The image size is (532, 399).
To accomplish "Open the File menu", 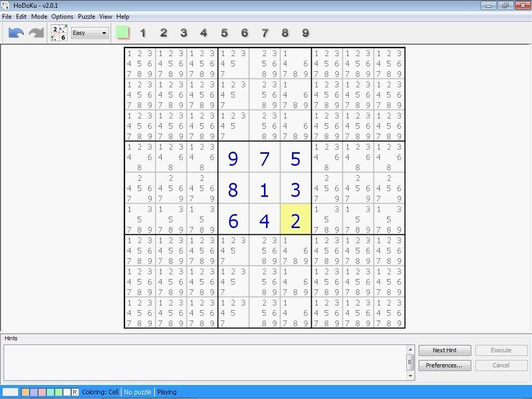I will click(7, 17).
